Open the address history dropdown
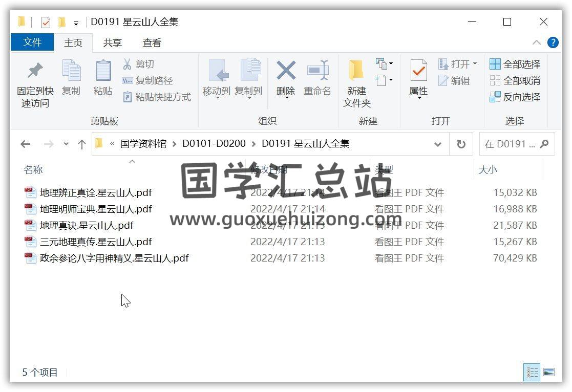This screenshot has height=392, width=572. (438, 144)
